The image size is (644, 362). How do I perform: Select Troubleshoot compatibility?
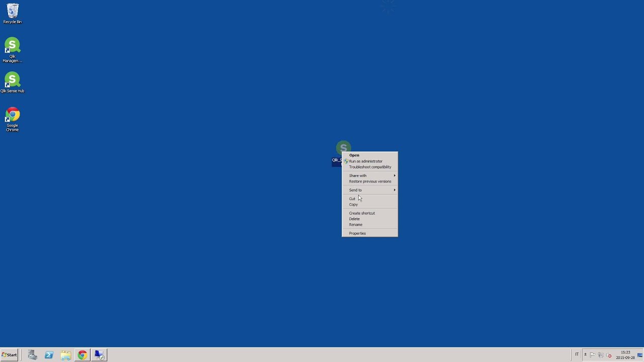[370, 167]
